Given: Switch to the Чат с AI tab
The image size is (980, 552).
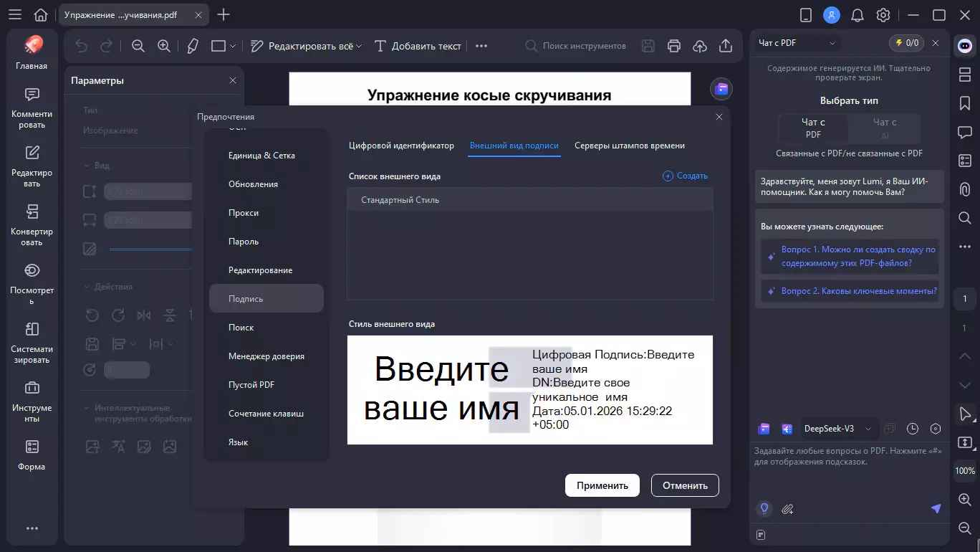Looking at the screenshot, I should 885,128.
